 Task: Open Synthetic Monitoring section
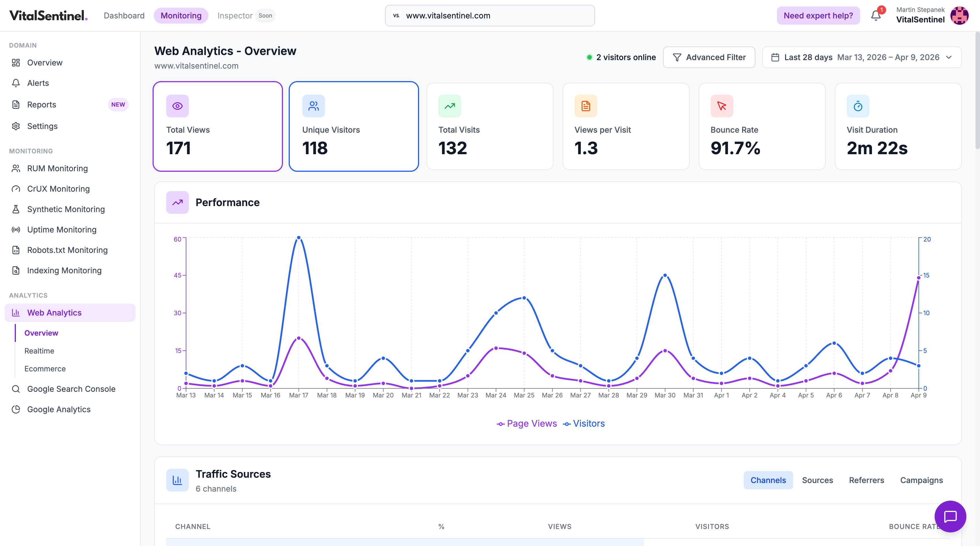(x=66, y=209)
